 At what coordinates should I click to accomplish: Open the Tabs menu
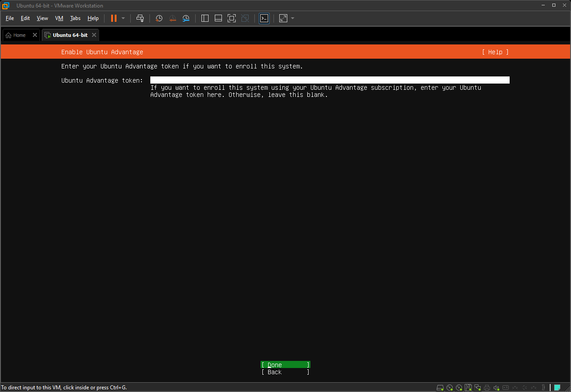(x=75, y=18)
